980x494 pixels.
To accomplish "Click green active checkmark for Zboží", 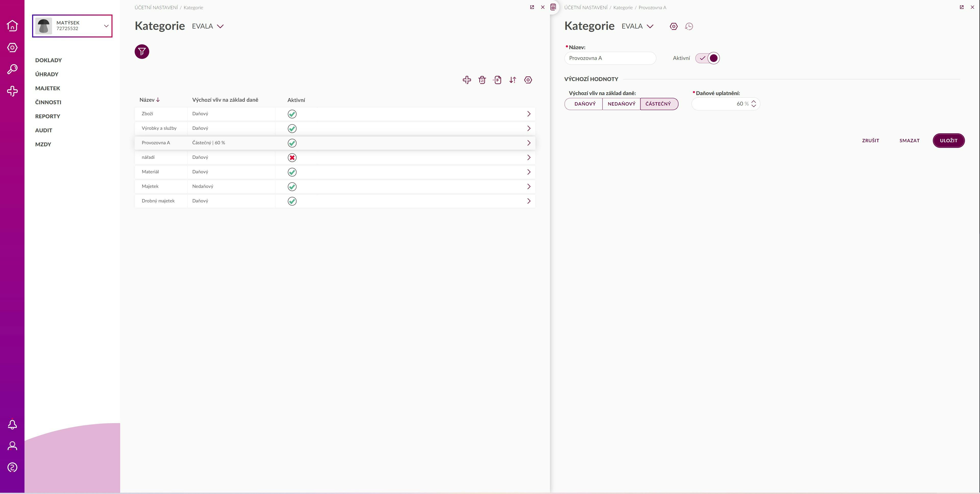I will (x=292, y=114).
